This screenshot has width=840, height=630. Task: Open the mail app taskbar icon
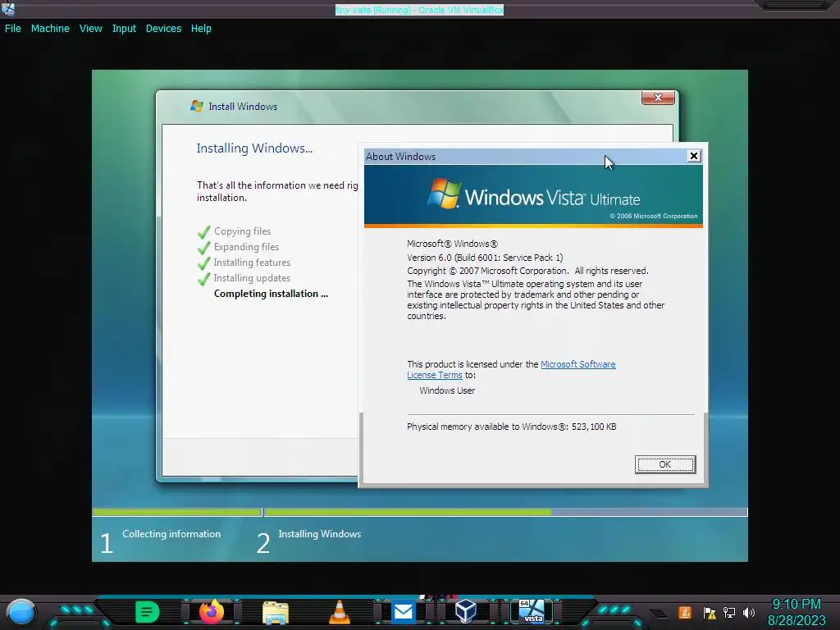(403, 612)
